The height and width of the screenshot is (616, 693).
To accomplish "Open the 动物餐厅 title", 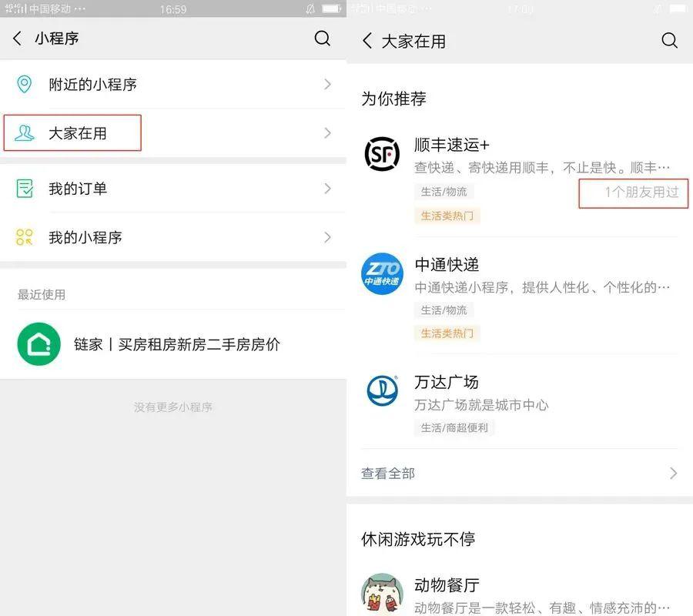I will [447, 585].
